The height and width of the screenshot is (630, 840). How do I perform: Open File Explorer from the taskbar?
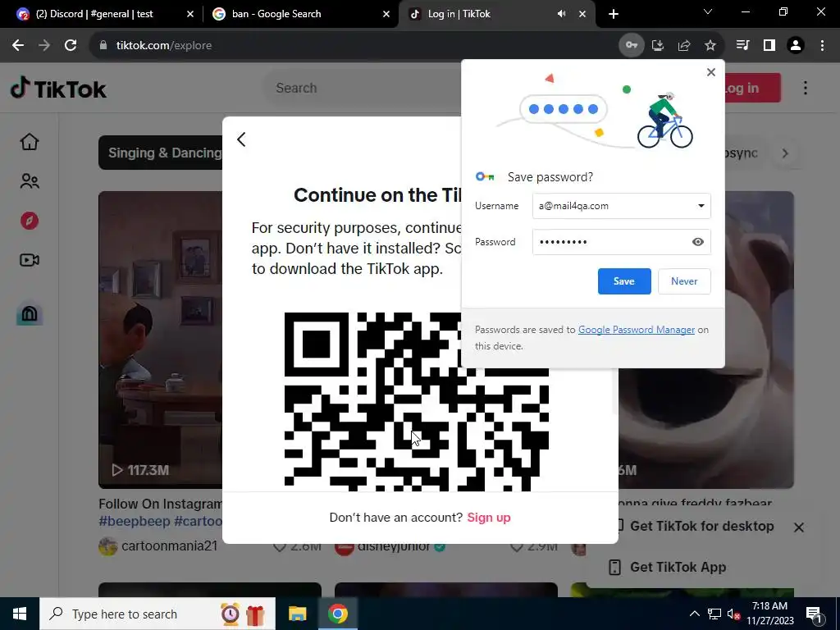click(297, 614)
